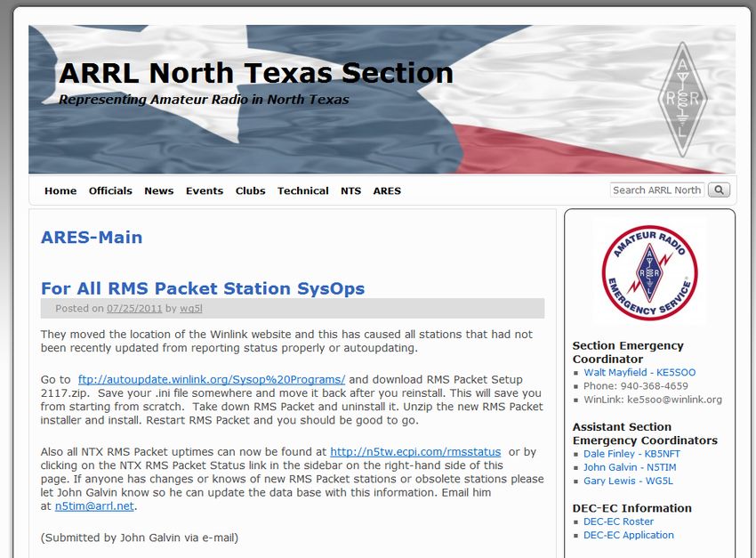The image size is (756, 558).
Task: Click the Amateur Radio Emergency Service emblem
Action: [649, 272]
